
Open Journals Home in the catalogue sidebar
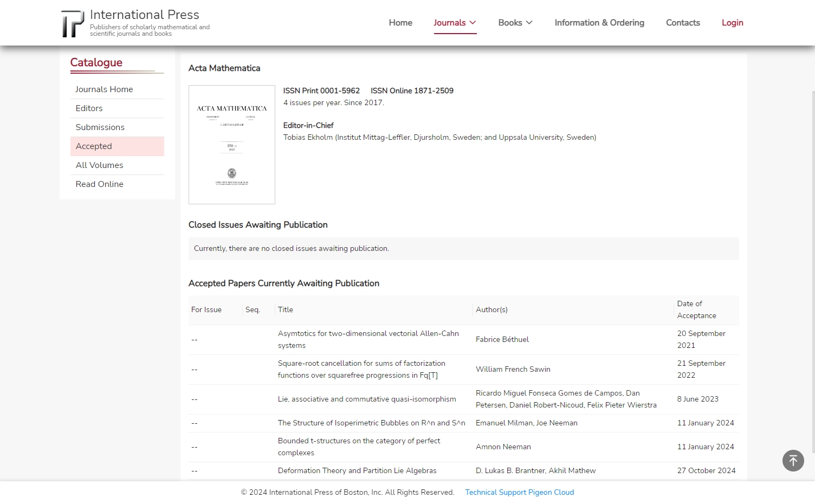pyautogui.click(x=117, y=89)
